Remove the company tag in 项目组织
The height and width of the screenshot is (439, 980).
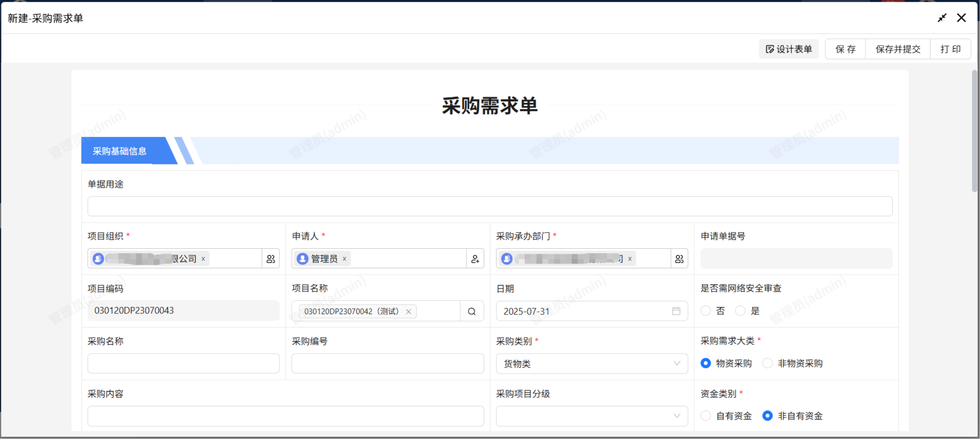point(203,259)
